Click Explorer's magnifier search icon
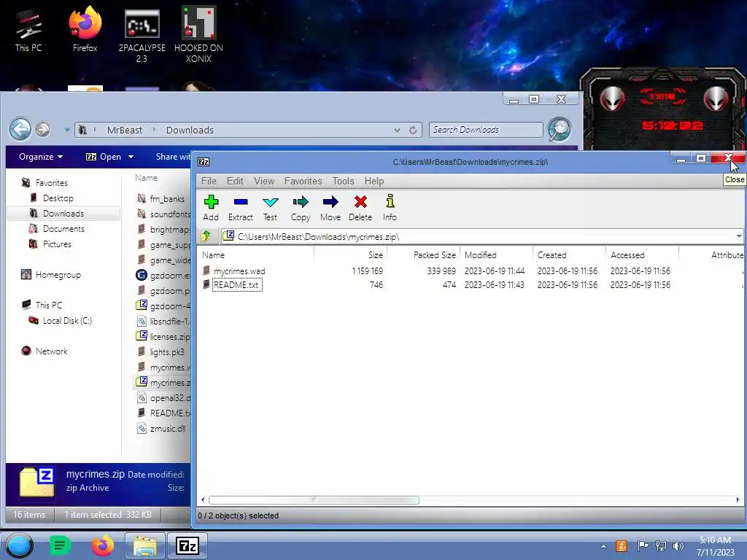The width and height of the screenshot is (747, 560). click(x=560, y=129)
